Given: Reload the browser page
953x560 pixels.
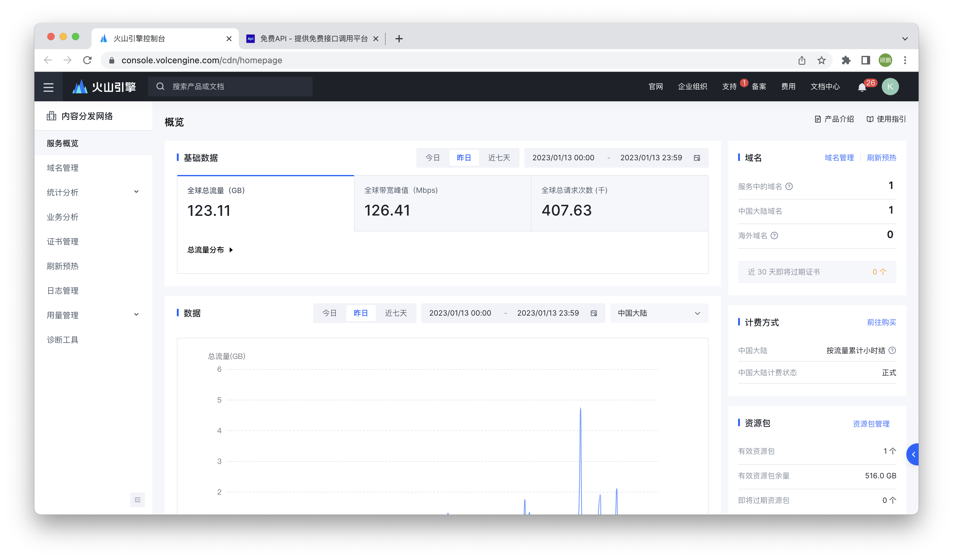Looking at the screenshot, I should tap(88, 60).
